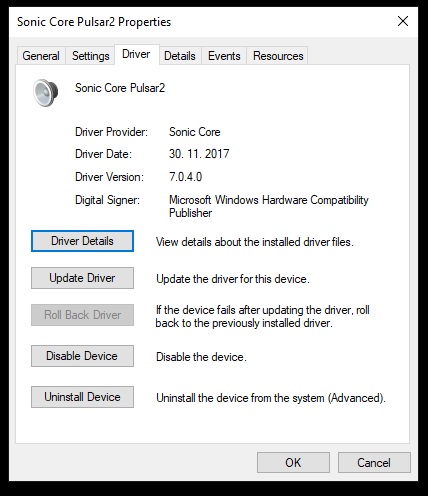This screenshot has height=496, width=428.
Task: Click the Digital Signer publisher text
Action: [269, 206]
